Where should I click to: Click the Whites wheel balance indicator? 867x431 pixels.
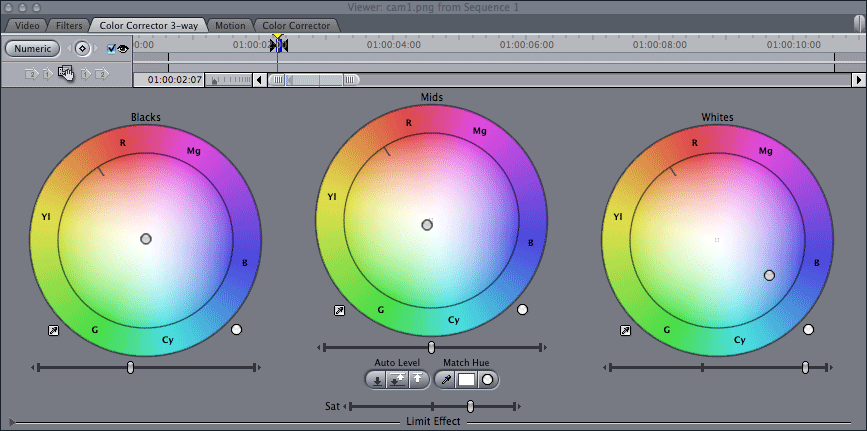point(769,276)
